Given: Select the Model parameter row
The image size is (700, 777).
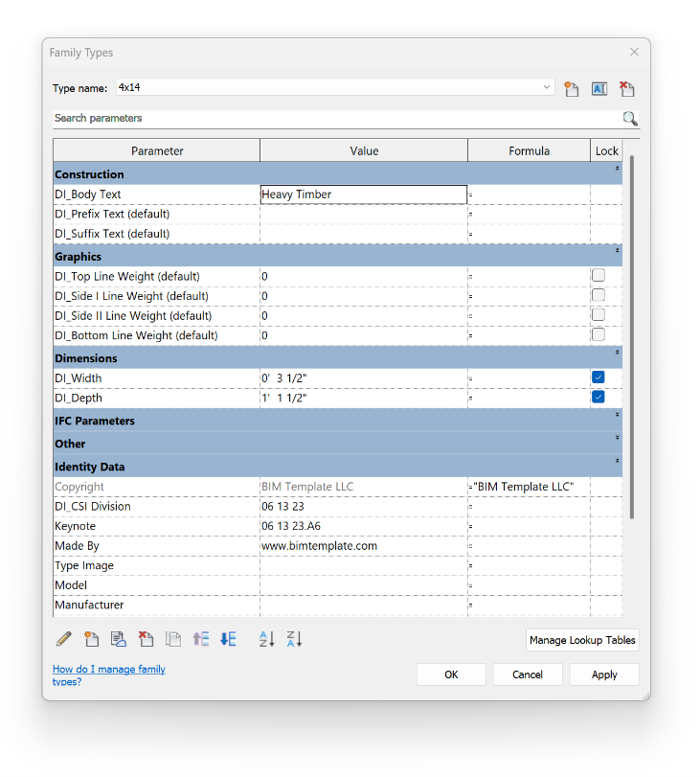Looking at the screenshot, I should [x=338, y=585].
